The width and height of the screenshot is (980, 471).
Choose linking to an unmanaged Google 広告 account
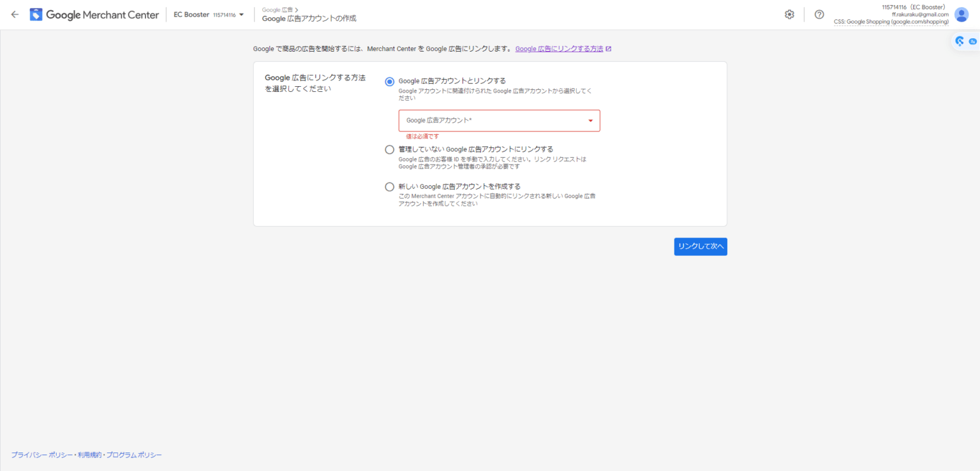click(x=389, y=149)
